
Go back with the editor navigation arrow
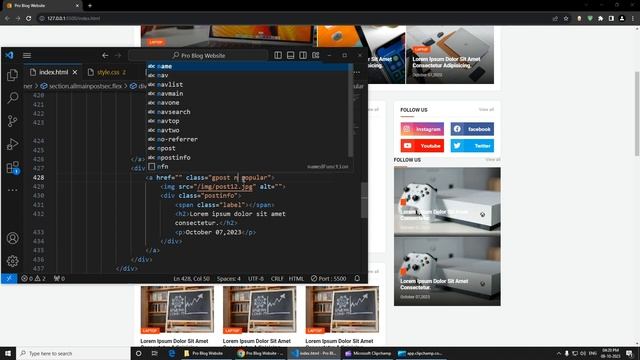pyautogui.click(x=105, y=56)
